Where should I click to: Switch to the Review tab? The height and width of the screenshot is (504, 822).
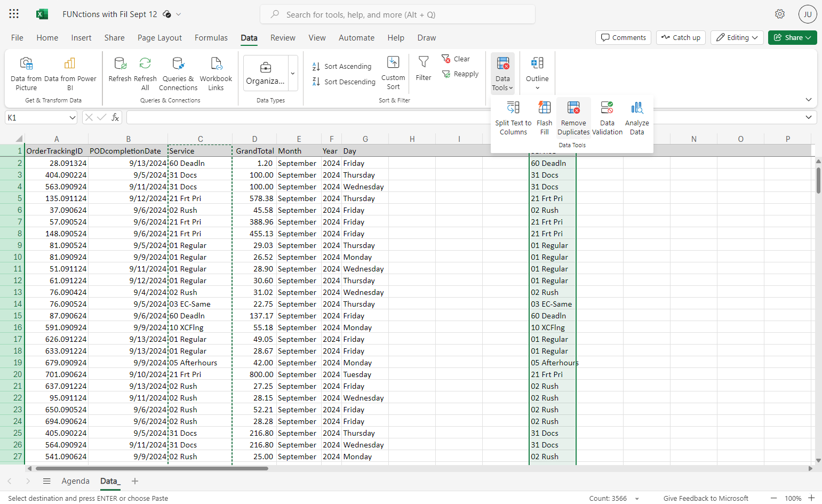coord(283,38)
